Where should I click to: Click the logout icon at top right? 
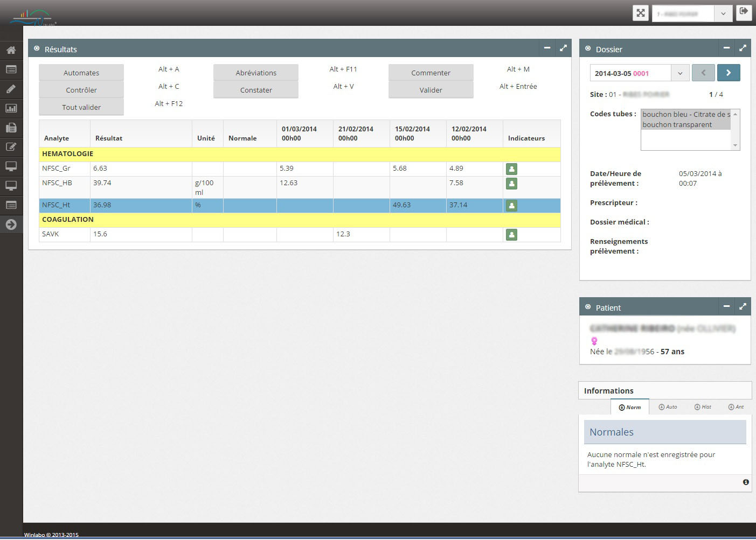point(744,12)
